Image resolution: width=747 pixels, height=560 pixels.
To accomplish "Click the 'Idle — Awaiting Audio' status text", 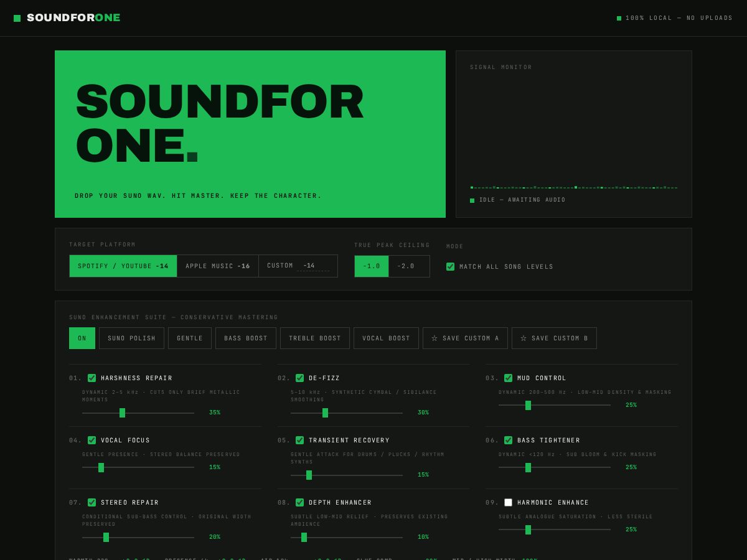I will pyautogui.click(x=522, y=200).
